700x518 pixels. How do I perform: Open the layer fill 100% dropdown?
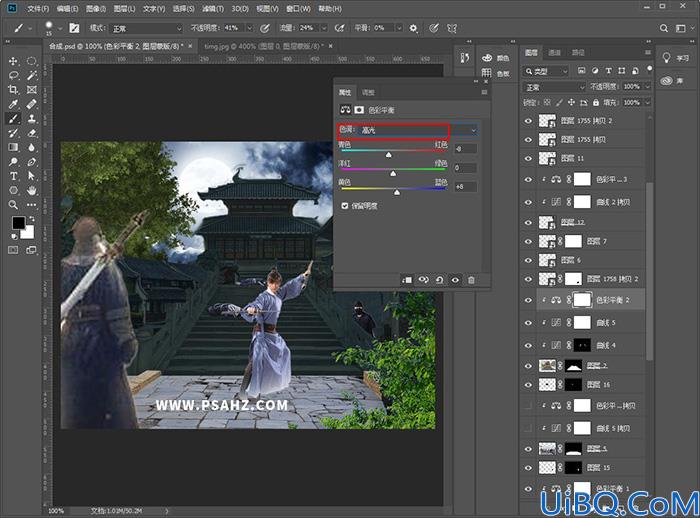[647, 103]
